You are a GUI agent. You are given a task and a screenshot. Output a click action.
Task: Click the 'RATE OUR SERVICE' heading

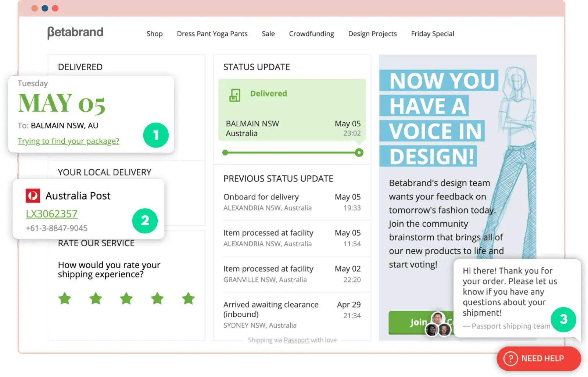click(x=96, y=243)
